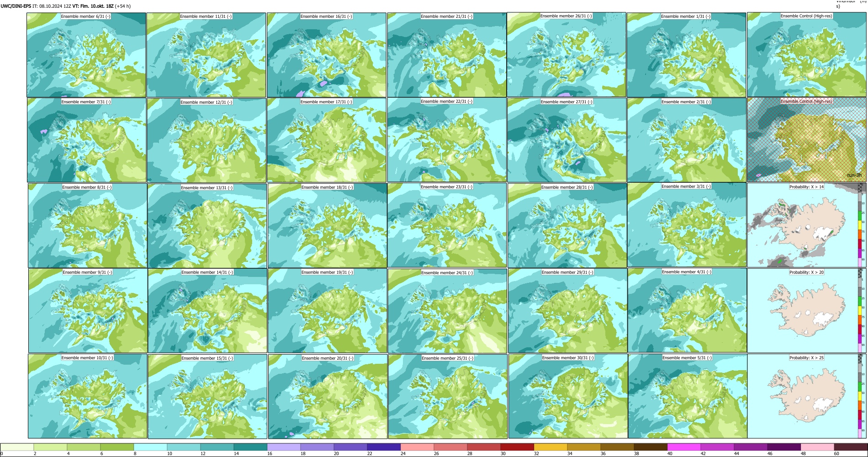Click the '(+54 h)' forecast offset text
The width and height of the screenshot is (868, 457).
123,6
